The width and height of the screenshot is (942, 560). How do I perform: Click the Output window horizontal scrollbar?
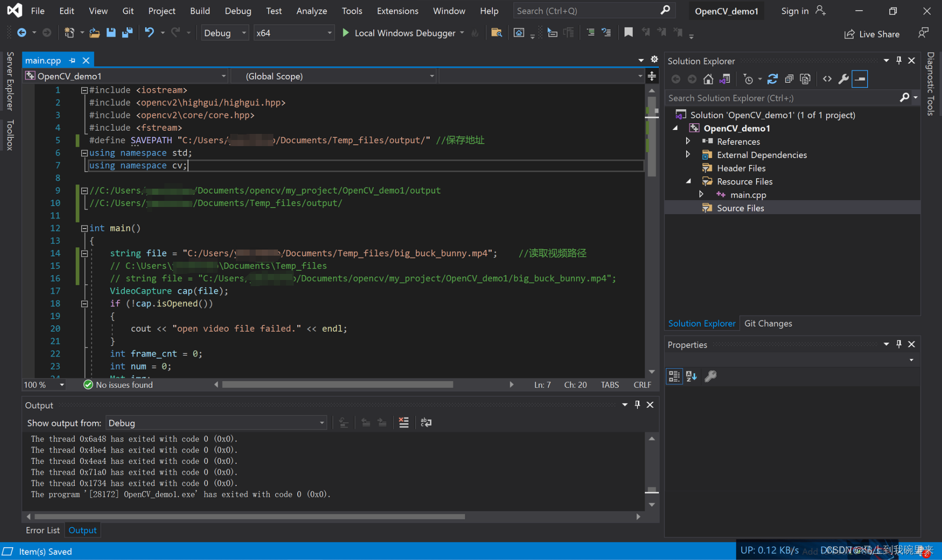click(250, 516)
